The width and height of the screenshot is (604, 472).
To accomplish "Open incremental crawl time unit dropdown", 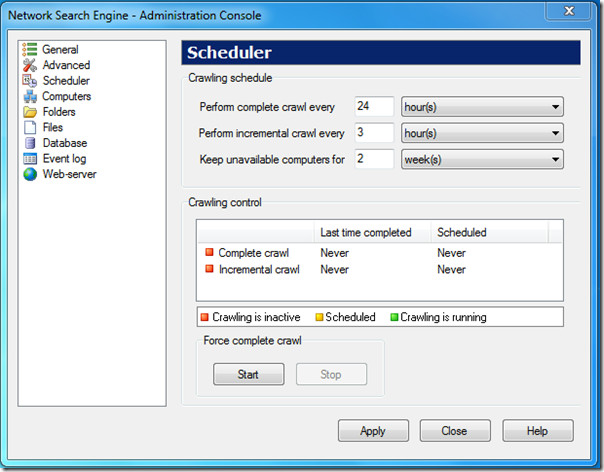I will pyautogui.click(x=482, y=133).
